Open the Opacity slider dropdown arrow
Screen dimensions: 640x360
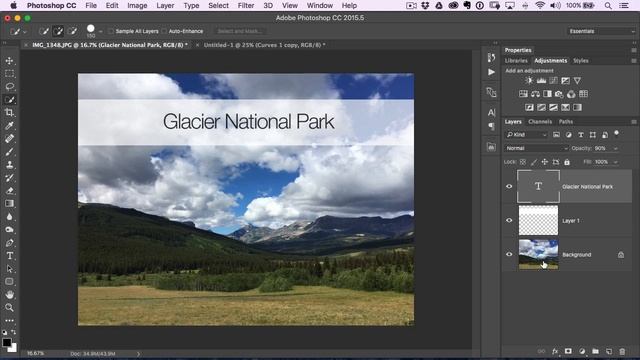[616, 149]
